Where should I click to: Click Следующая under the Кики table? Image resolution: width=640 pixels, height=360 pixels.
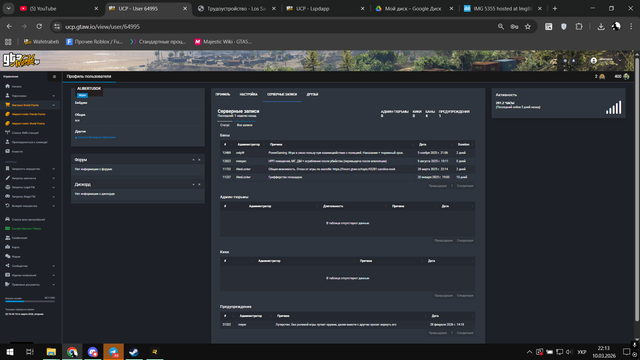click(x=465, y=296)
